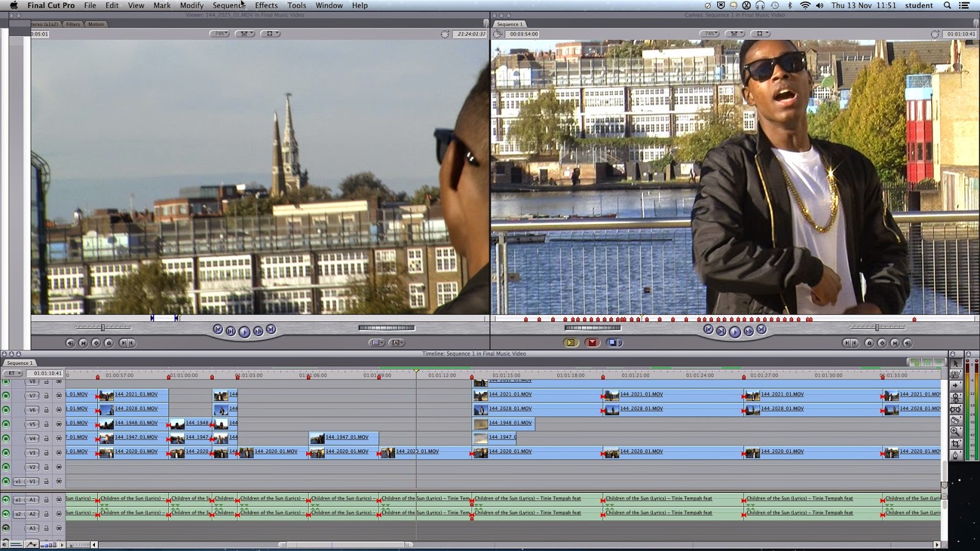The height and width of the screenshot is (551, 980).
Task: Toggle visibility of track V6
Action: [x=6, y=410]
